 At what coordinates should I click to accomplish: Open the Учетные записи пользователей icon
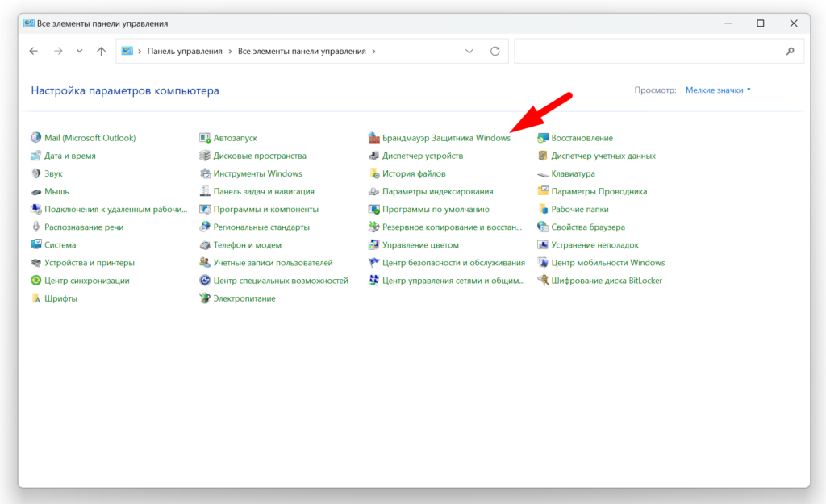pos(205,263)
